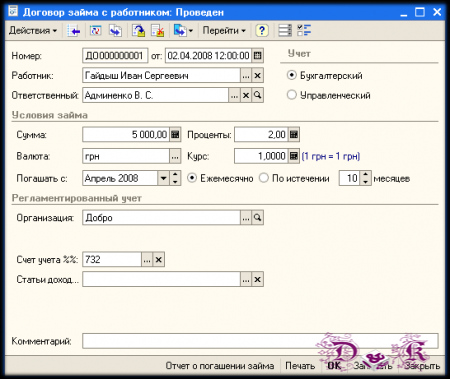Click into the Номер field
450x379 pixels.
pos(115,56)
